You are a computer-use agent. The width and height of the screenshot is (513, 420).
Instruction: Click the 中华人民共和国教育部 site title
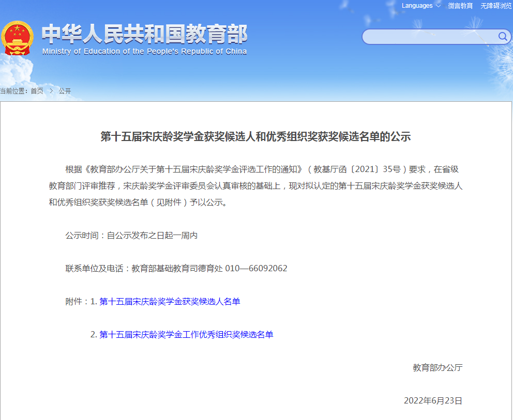[x=144, y=34]
